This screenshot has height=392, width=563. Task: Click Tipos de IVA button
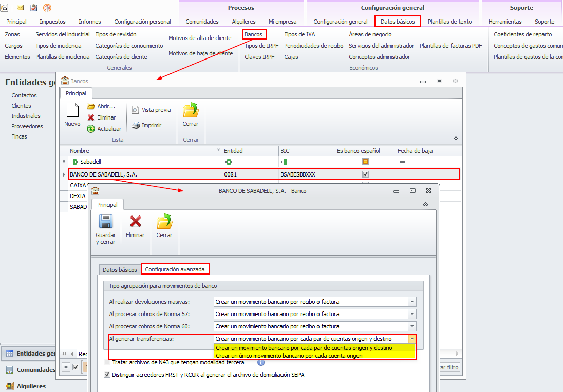click(x=299, y=34)
